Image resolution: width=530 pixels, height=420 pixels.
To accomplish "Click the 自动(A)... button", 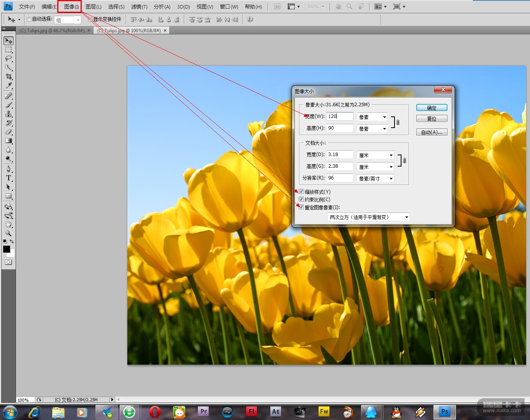I will pos(431,132).
